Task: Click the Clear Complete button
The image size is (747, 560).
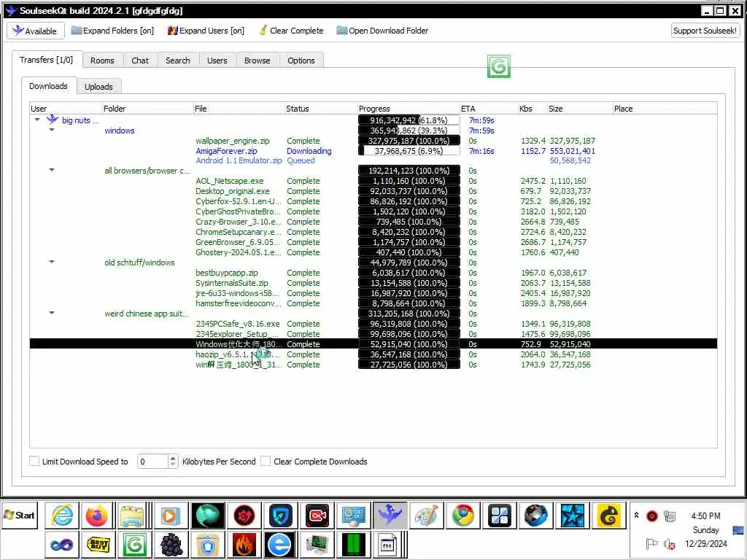Action: [x=290, y=31]
